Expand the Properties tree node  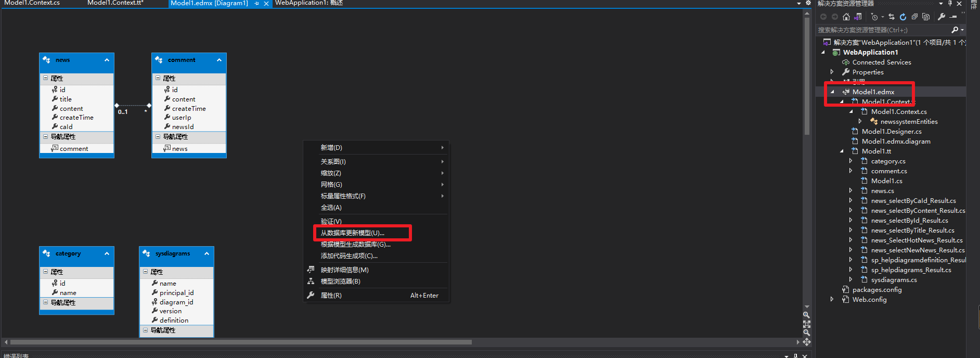click(832, 72)
